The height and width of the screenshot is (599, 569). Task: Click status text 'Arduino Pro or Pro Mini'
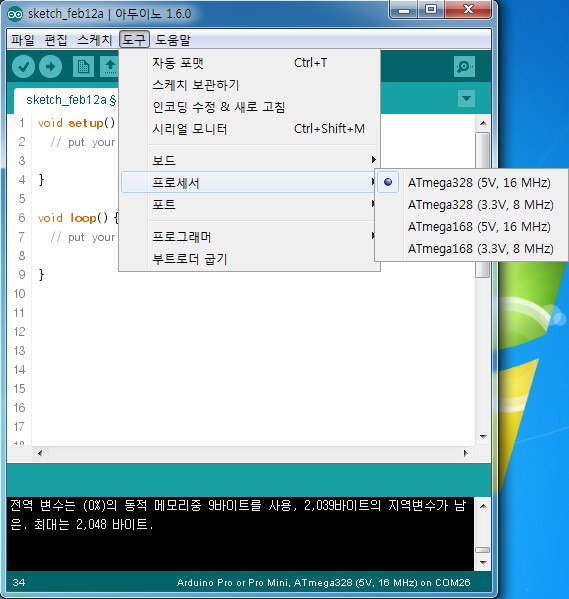pos(233,583)
